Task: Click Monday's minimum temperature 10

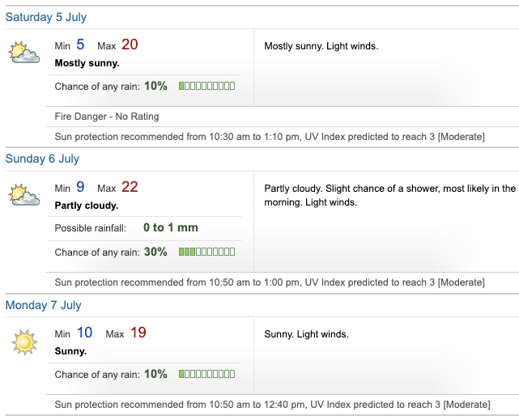Action: pos(84,333)
